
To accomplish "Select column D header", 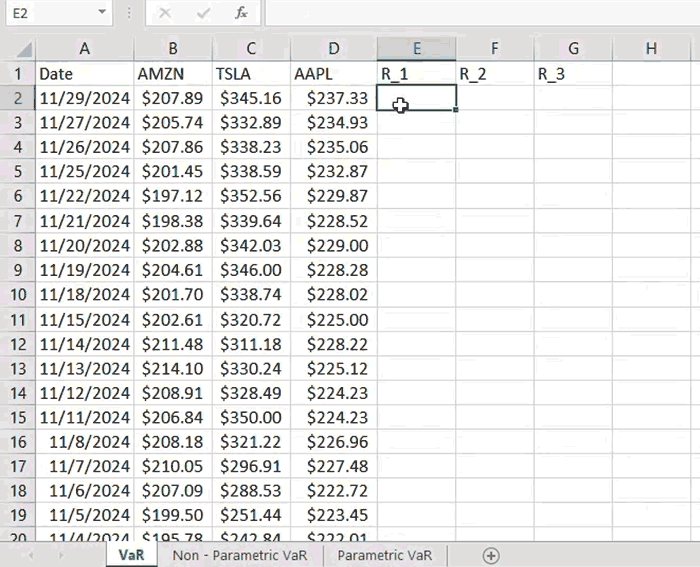I will click(334, 48).
